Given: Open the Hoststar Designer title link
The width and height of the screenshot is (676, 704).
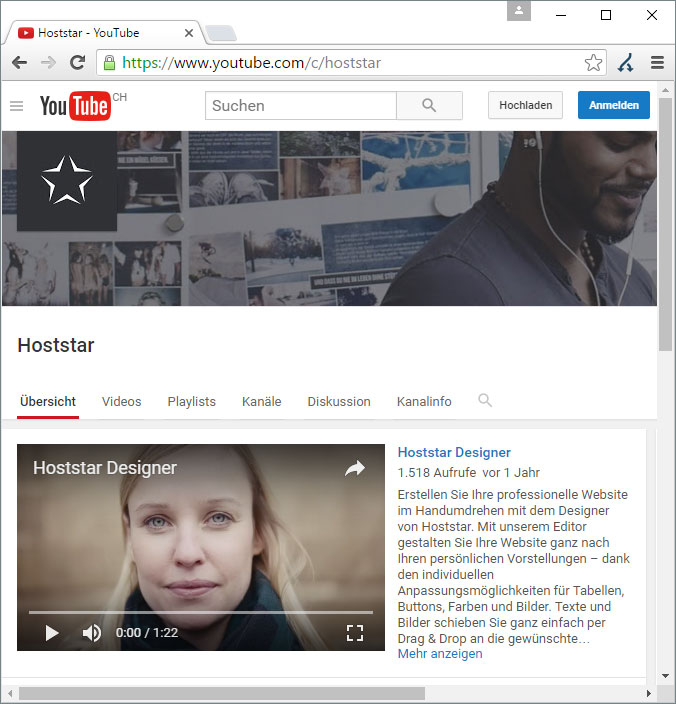Looking at the screenshot, I should [x=454, y=452].
